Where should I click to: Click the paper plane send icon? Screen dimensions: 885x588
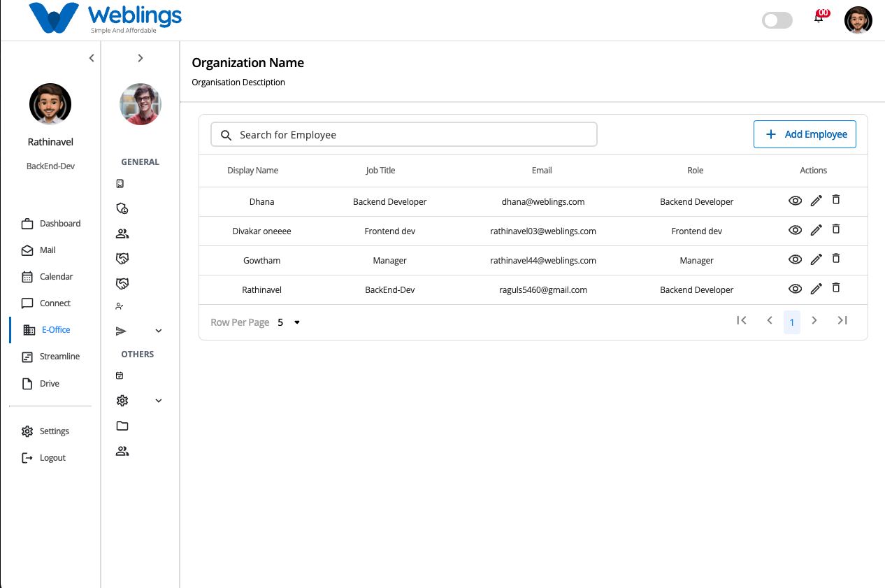[x=122, y=331]
